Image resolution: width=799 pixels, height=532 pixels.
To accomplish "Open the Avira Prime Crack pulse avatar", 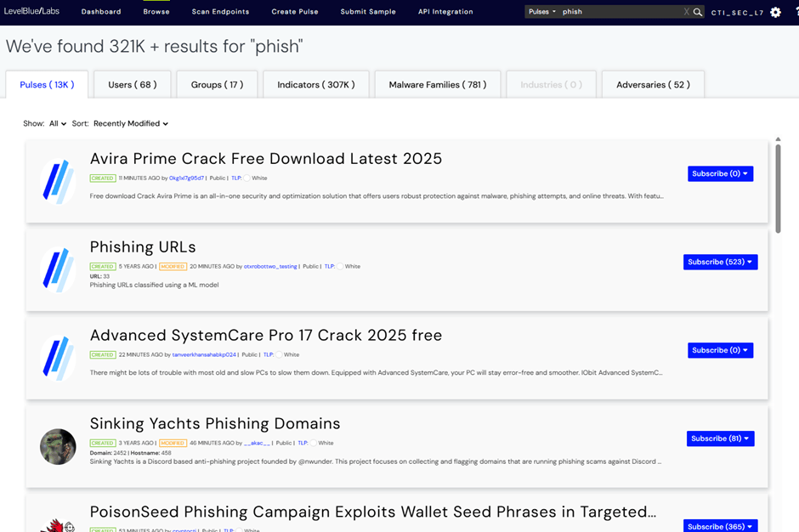I will point(58,181).
